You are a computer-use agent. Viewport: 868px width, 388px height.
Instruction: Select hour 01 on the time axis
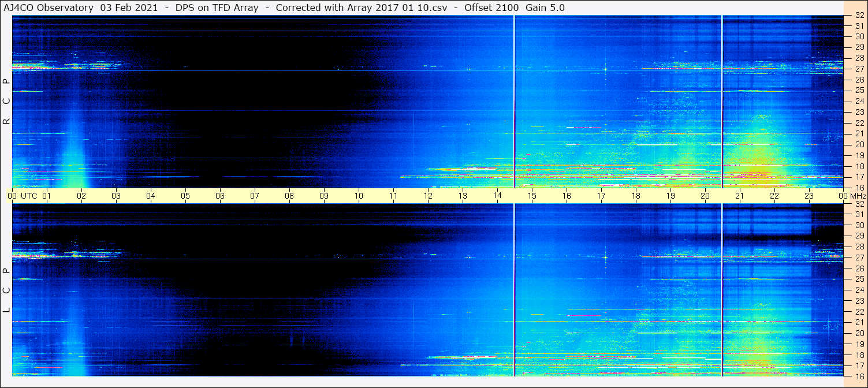coord(47,196)
